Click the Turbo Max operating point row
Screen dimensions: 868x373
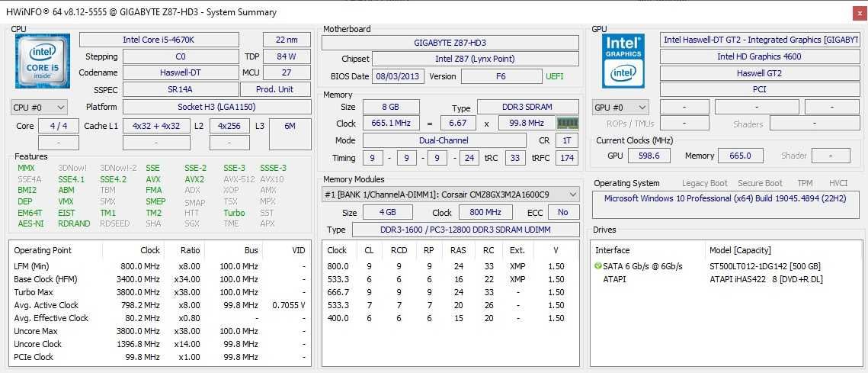tap(159, 292)
